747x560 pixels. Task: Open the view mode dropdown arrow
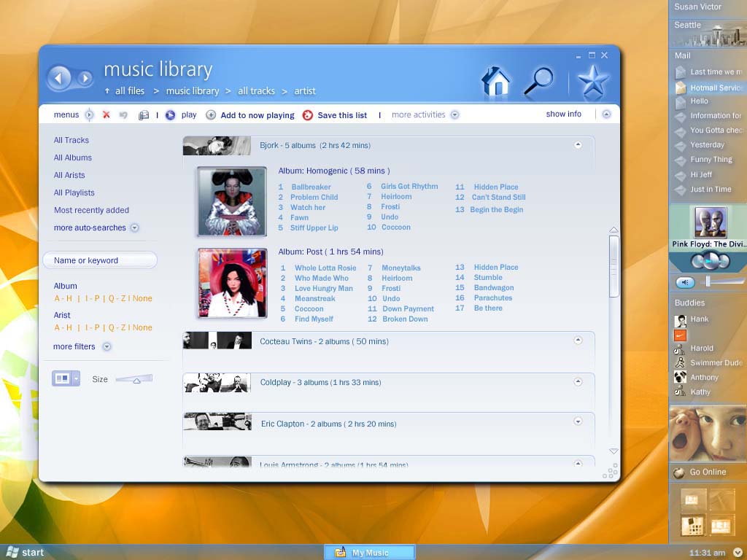76,378
